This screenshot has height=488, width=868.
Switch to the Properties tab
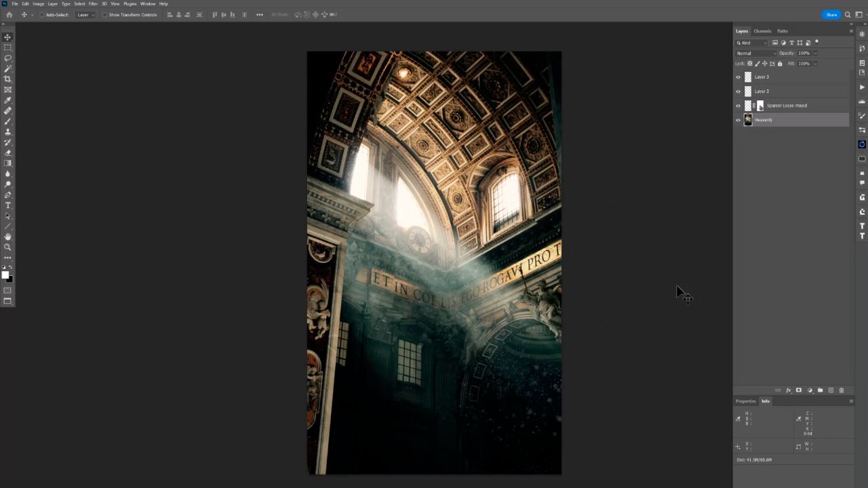click(x=746, y=401)
